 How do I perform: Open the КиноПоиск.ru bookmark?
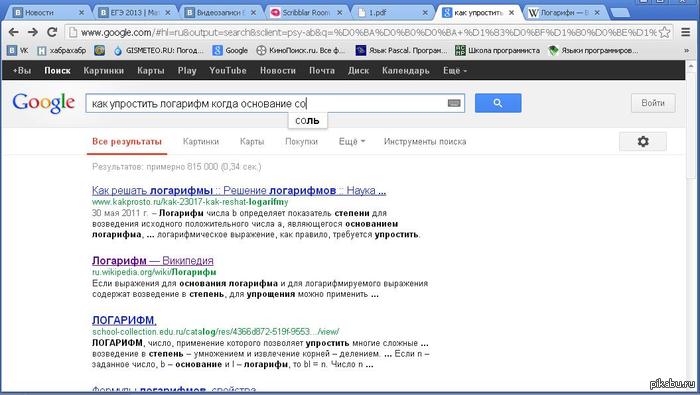coord(301,51)
